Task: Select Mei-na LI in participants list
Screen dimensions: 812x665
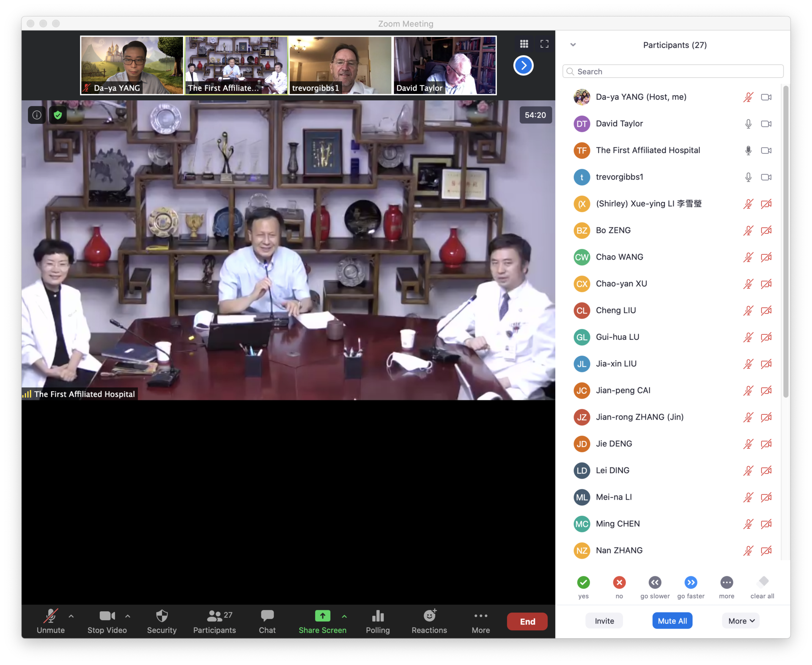Action: click(672, 497)
